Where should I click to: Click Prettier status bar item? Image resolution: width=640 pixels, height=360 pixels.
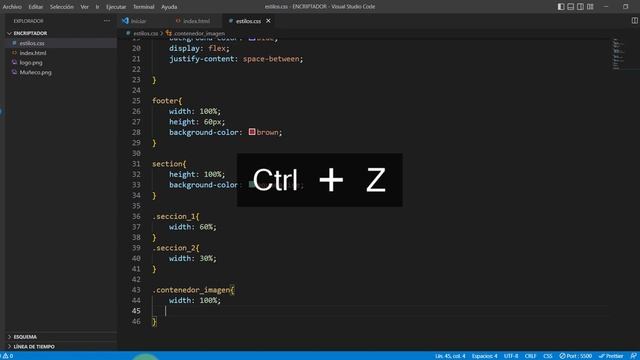pyautogui.click(x=611, y=356)
